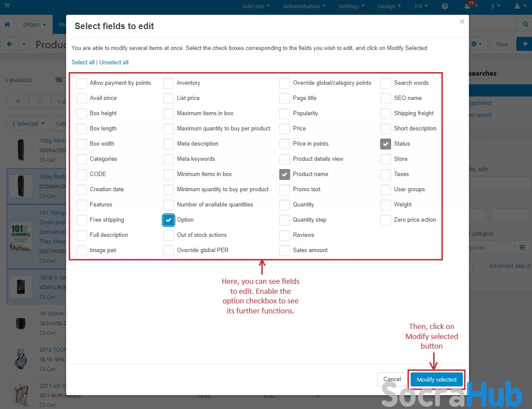Open the Add-ons menu
532x409 pixels.
pos(256,7)
